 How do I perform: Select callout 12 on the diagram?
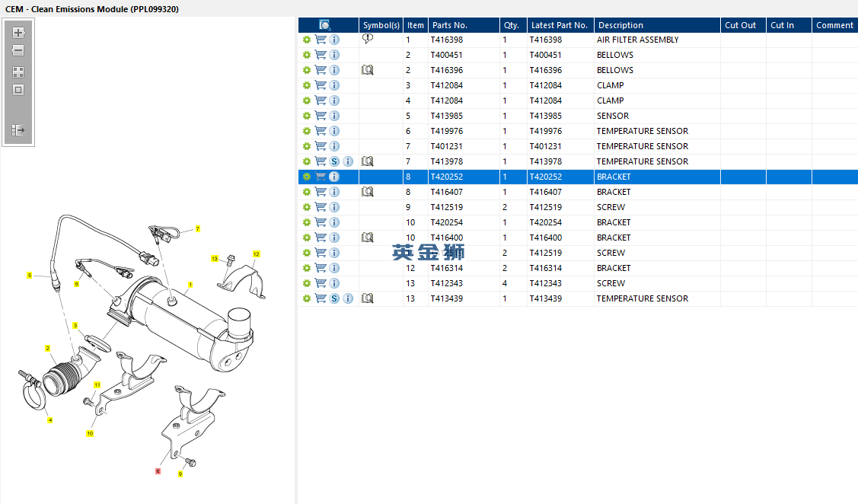pos(256,254)
